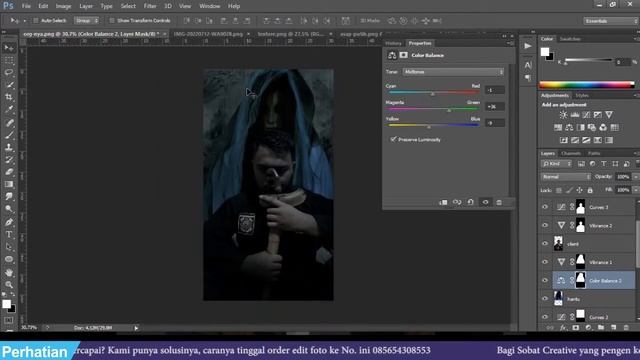Open the Image menu

[x=63, y=6]
